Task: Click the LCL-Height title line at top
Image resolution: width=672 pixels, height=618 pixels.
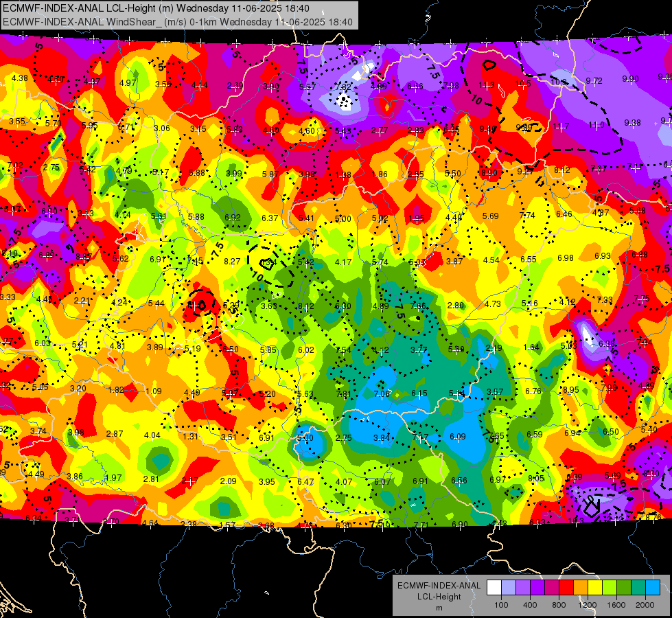Action: coord(156,8)
